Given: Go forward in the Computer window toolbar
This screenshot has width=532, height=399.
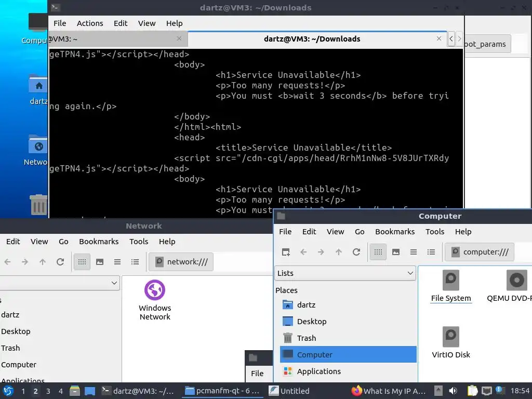Looking at the screenshot, I should (x=321, y=252).
